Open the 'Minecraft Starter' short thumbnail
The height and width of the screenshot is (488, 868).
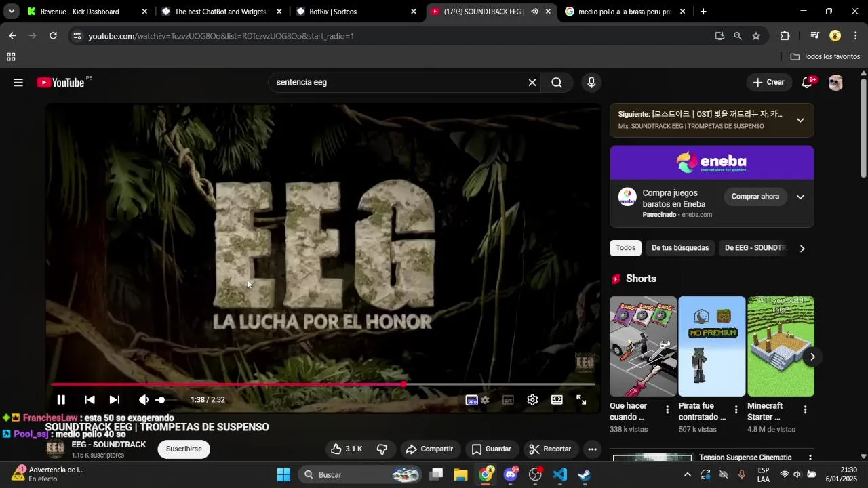pyautogui.click(x=781, y=346)
